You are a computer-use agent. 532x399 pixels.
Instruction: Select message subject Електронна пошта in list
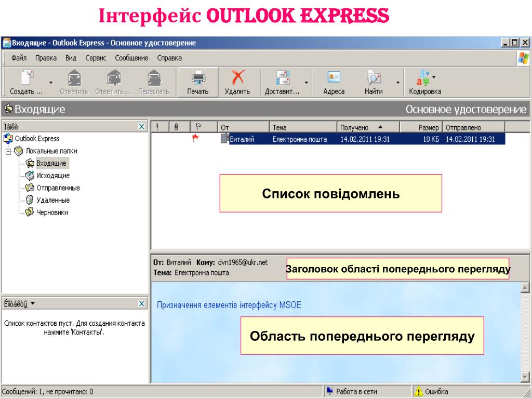[300, 139]
